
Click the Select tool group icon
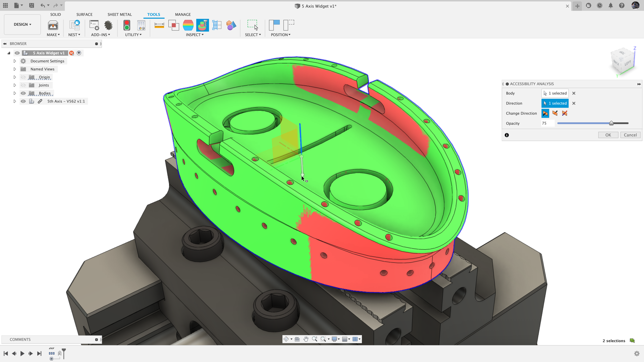252,25
